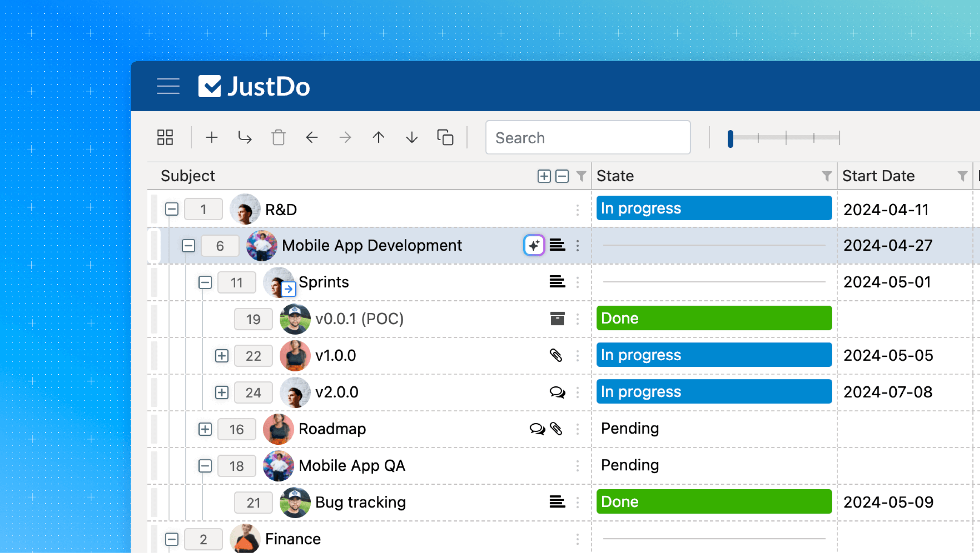Select task number 6 badge
Image resolution: width=980 pixels, height=553 pixels.
[x=220, y=246]
